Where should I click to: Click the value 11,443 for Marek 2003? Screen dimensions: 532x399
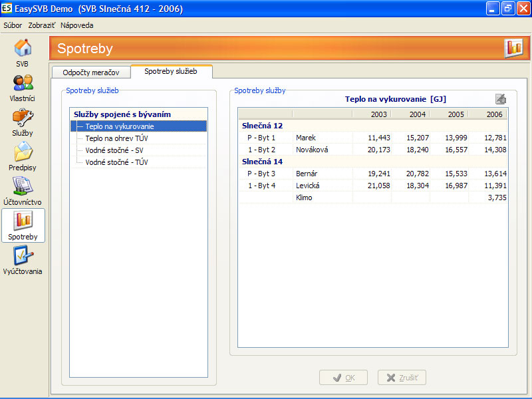click(x=379, y=138)
